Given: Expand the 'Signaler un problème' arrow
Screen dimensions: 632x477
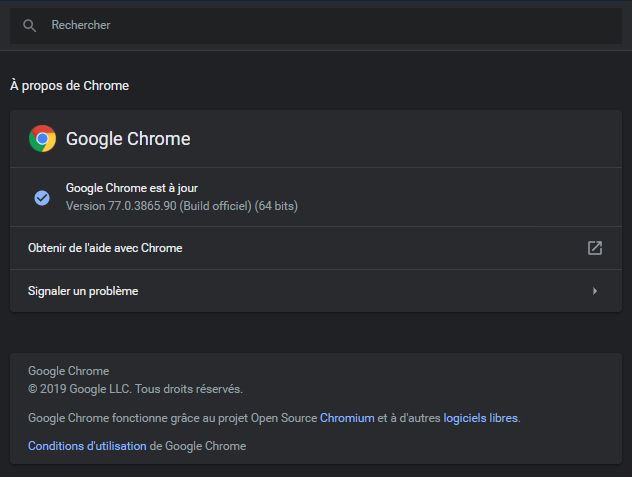Looking at the screenshot, I should point(595,291).
